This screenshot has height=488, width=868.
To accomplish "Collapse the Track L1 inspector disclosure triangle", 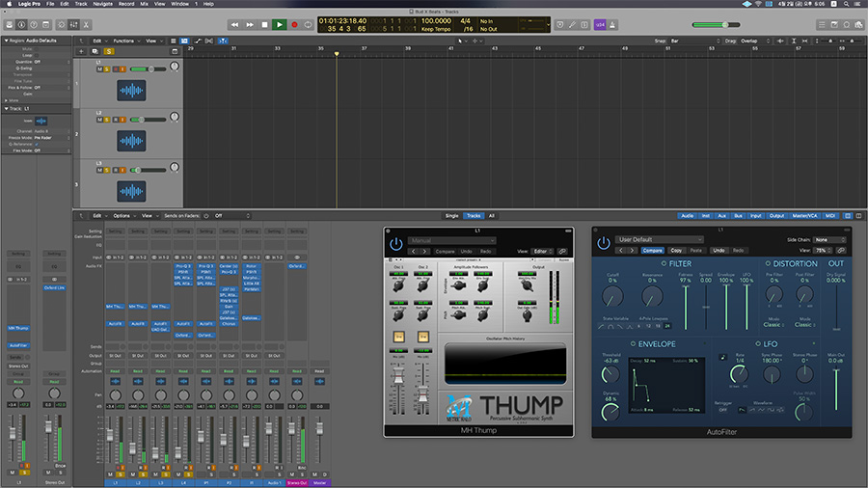I will [6, 108].
